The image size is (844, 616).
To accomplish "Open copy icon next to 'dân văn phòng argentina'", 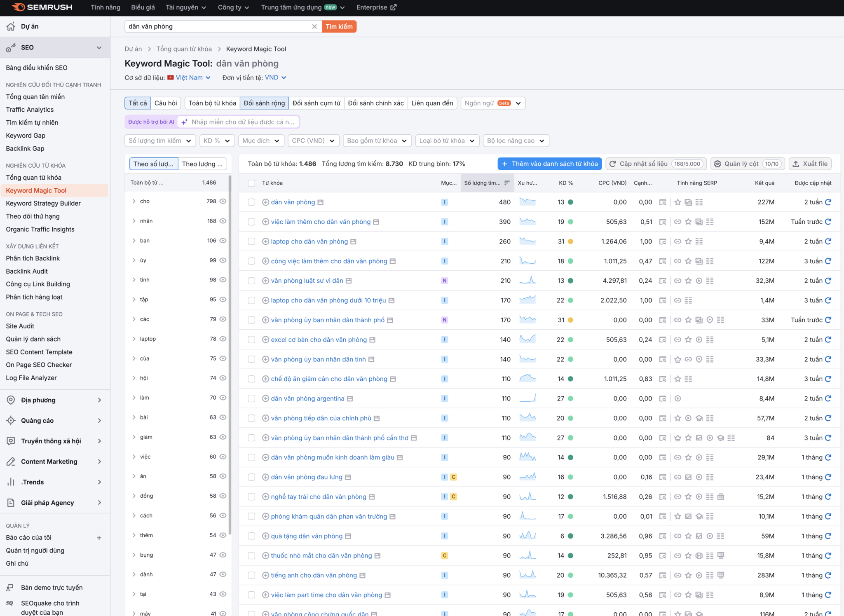I will tap(350, 399).
